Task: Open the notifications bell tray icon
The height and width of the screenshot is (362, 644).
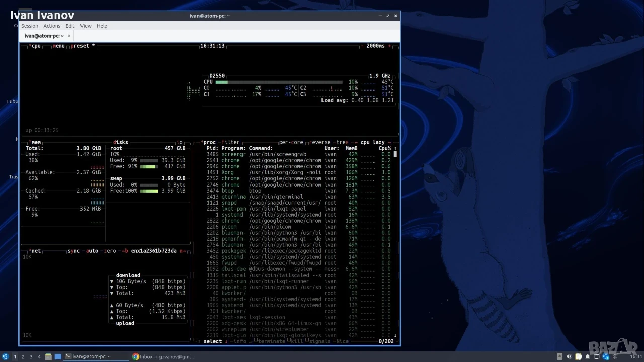Action: point(588,357)
